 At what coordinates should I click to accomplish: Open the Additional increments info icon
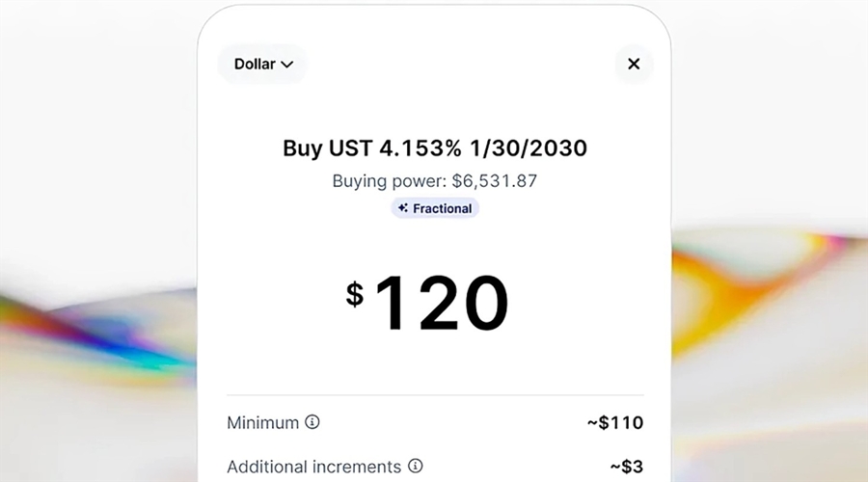pos(416,467)
